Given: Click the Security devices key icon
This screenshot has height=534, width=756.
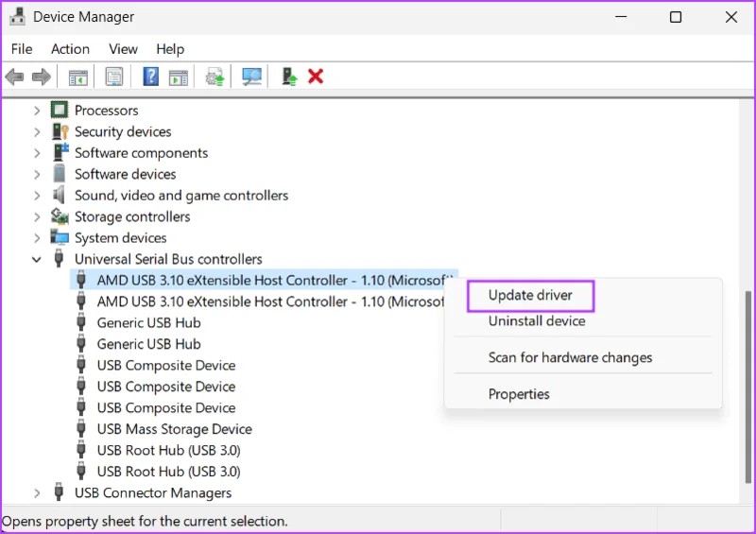Looking at the screenshot, I should point(60,131).
